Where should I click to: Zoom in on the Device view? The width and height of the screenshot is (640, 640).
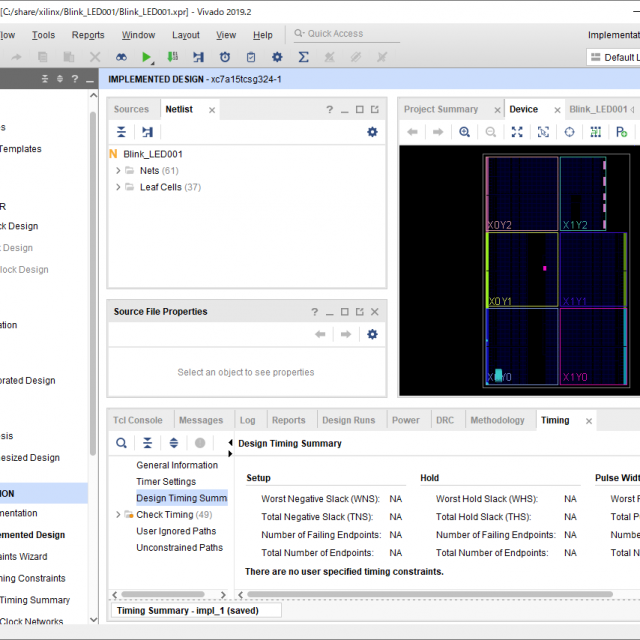pos(465,132)
